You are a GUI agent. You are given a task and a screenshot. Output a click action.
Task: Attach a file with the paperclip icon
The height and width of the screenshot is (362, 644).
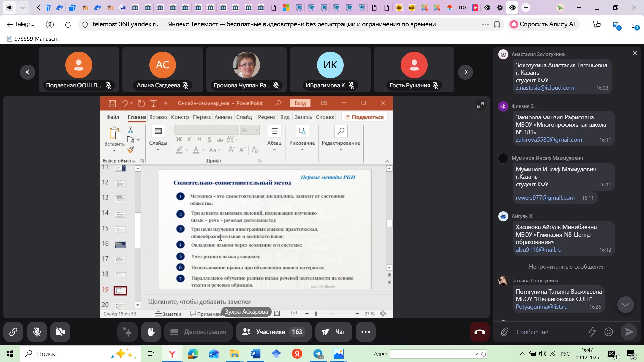pyautogui.click(x=505, y=332)
